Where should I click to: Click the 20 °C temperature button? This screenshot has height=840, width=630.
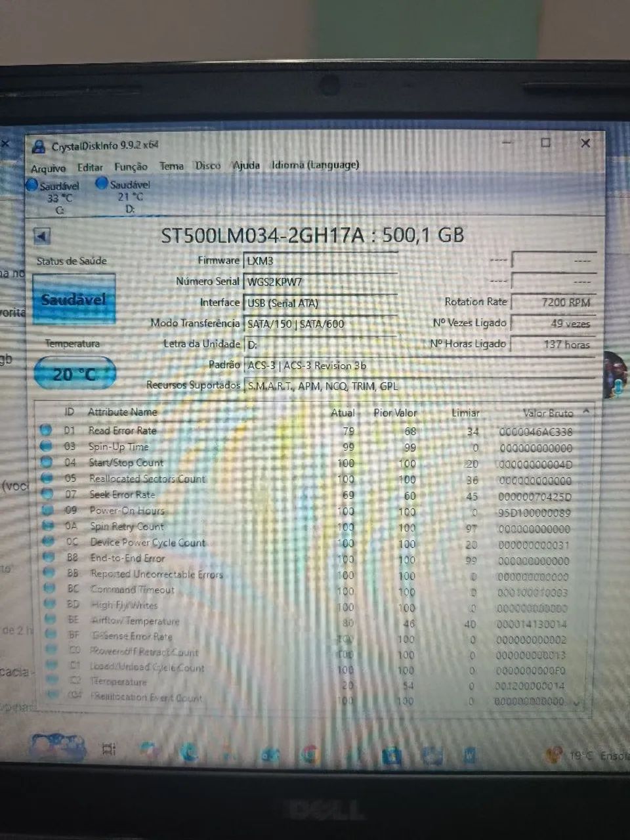(x=74, y=373)
